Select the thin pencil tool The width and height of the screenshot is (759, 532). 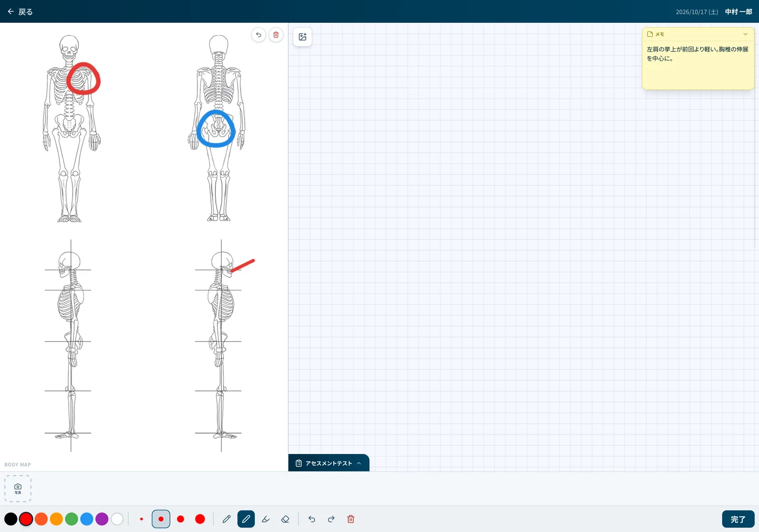tap(227, 519)
